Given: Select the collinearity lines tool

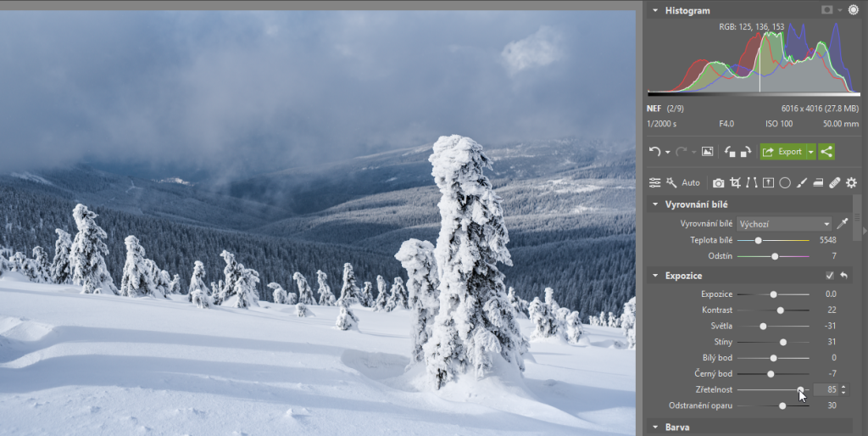Looking at the screenshot, I should point(751,183).
